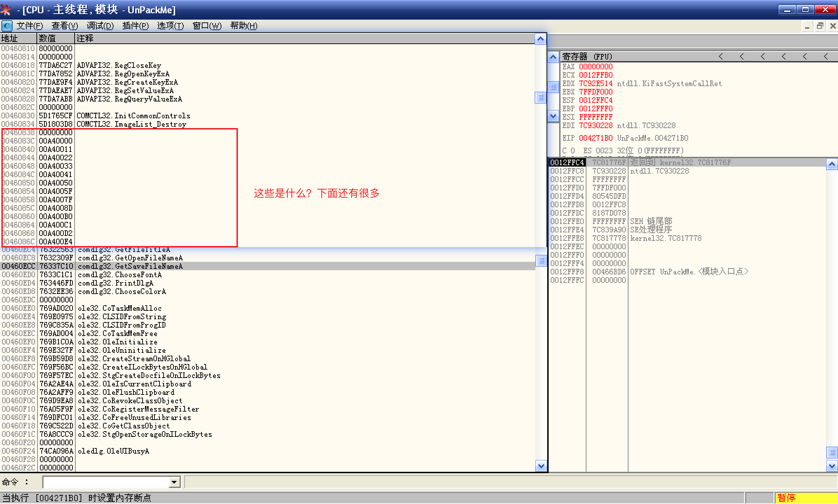This screenshot has height=504, width=838.
Task: Click the 注释 column header
Action: click(85, 38)
